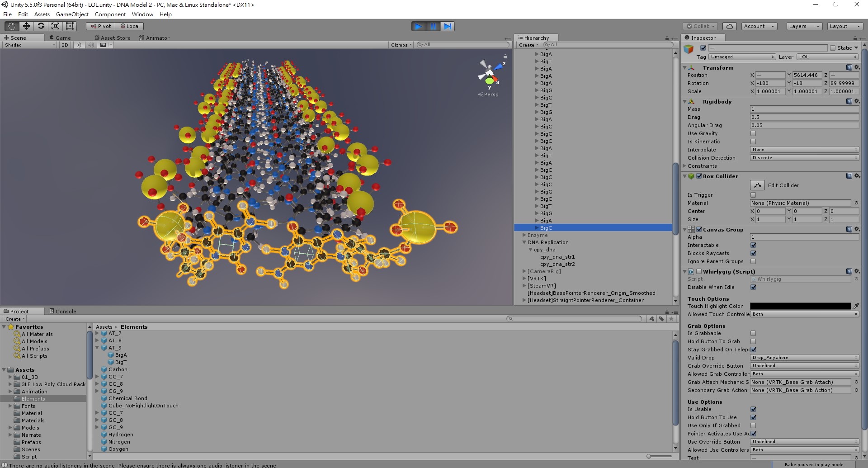Select the Scale tool
The image size is (868, 468).
[x=55, y=26]
